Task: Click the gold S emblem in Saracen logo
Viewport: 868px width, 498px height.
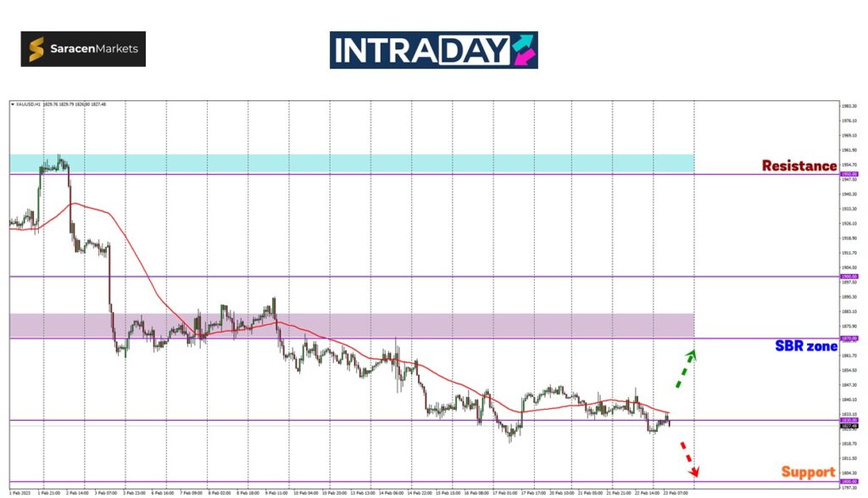Action: [x=36, y=49]
